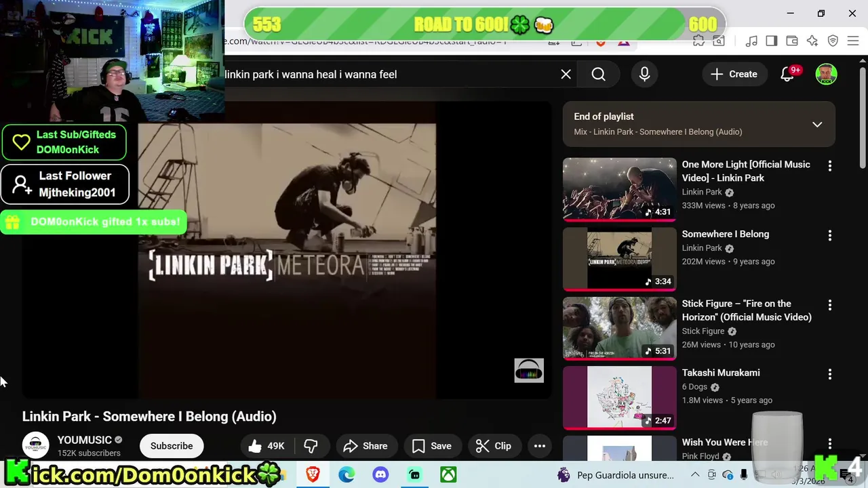This screenshot has height=488, width=868.
Task: Open Brave Wallet icon
Action: click(792, 41)
